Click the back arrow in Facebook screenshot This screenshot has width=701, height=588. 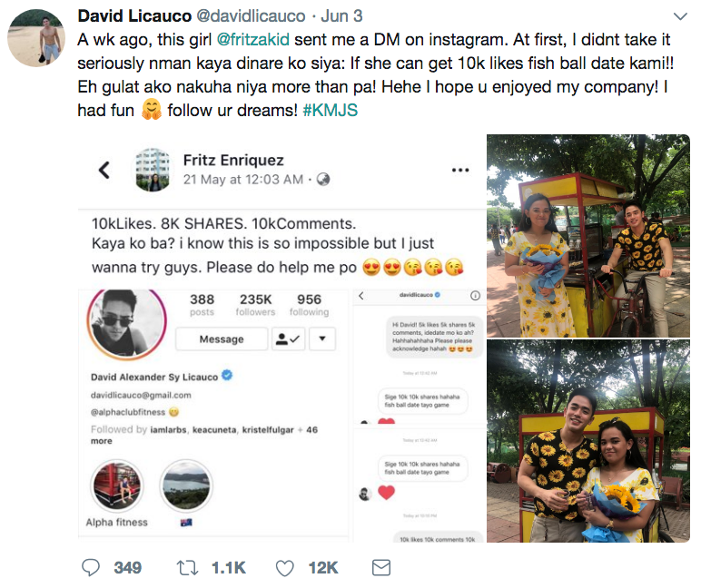104,170
